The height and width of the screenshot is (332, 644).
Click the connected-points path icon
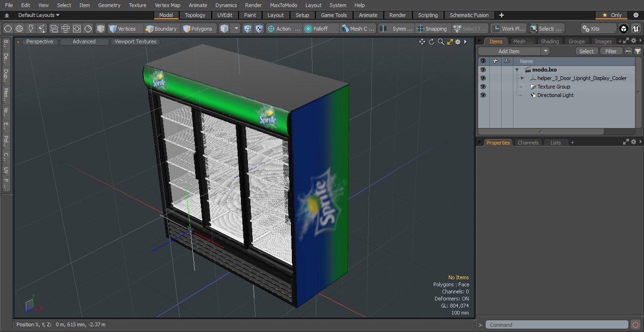coord(42,29)
